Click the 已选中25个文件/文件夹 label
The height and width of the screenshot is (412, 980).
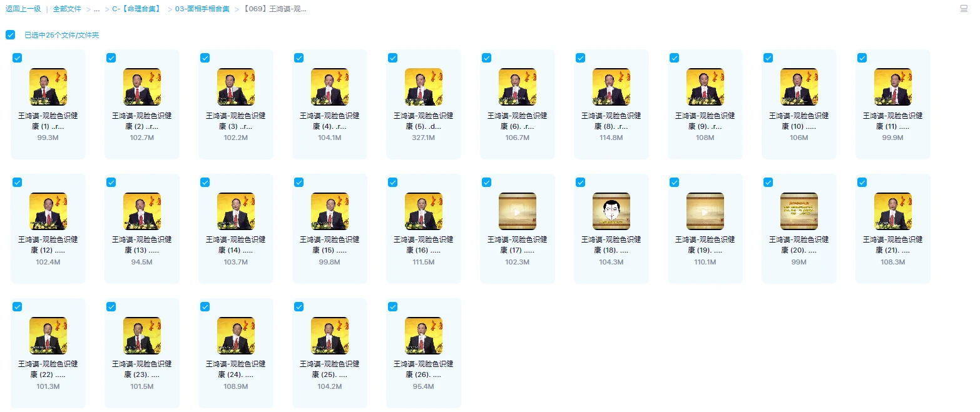(x=61, y=35)
